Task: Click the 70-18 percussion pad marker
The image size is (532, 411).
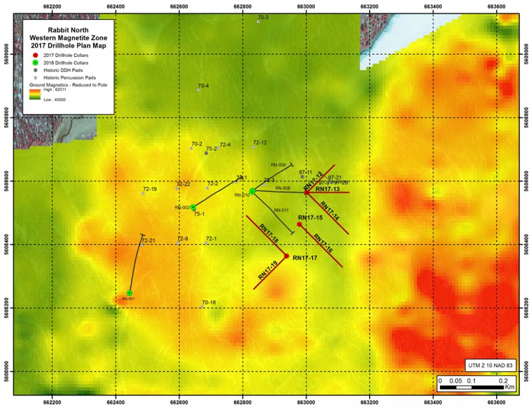Action: tap(202, 307)
